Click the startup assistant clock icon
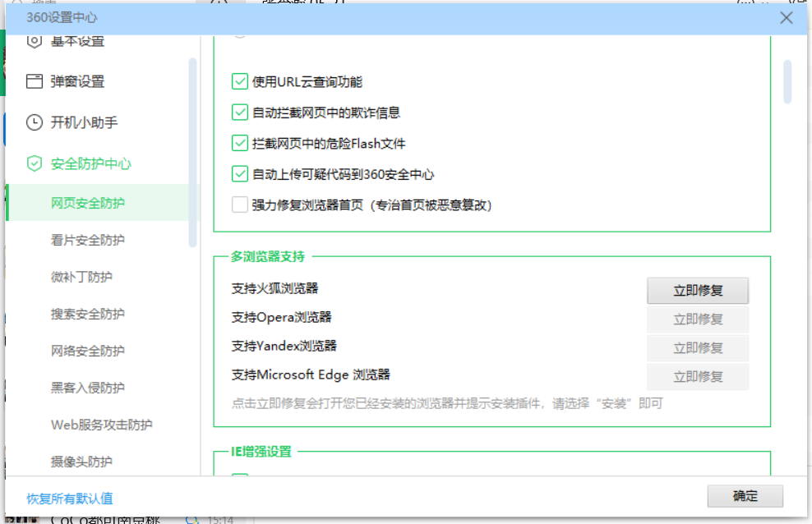The width and height of the screenshot is (812, 524). [x=35, y=122]
